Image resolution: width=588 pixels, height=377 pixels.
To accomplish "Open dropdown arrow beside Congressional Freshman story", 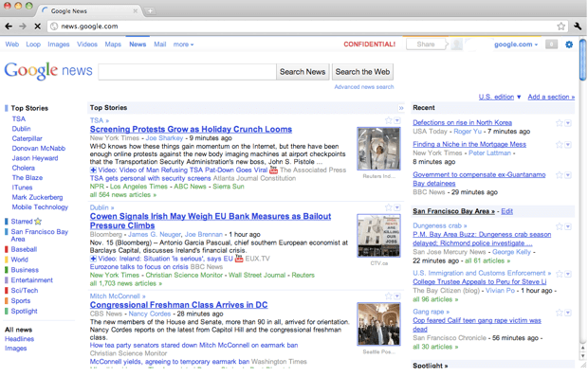I will (x=397, y=296).
